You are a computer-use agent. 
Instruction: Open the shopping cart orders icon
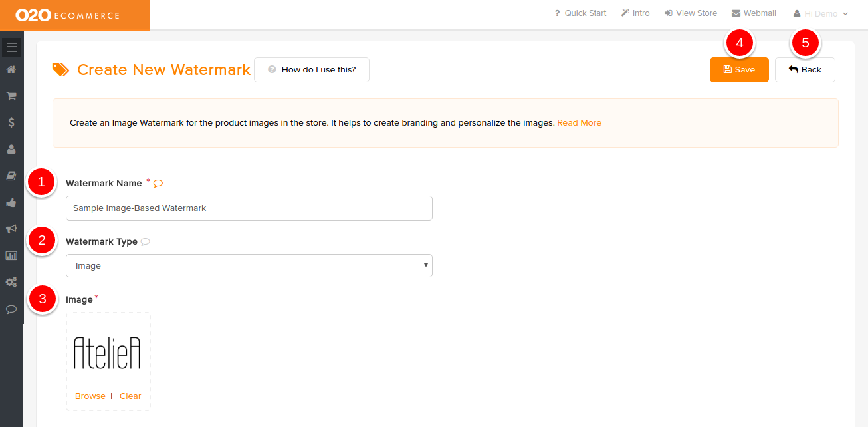[11, 96]
